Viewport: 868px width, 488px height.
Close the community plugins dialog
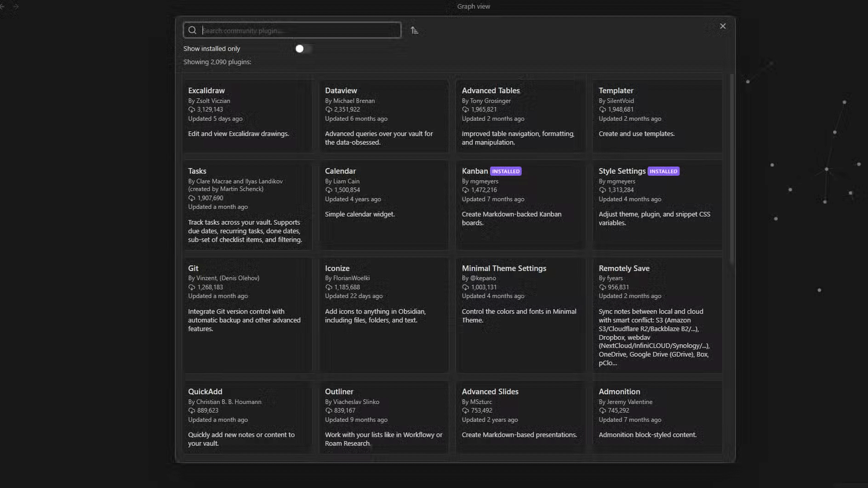tap(722, 26)
